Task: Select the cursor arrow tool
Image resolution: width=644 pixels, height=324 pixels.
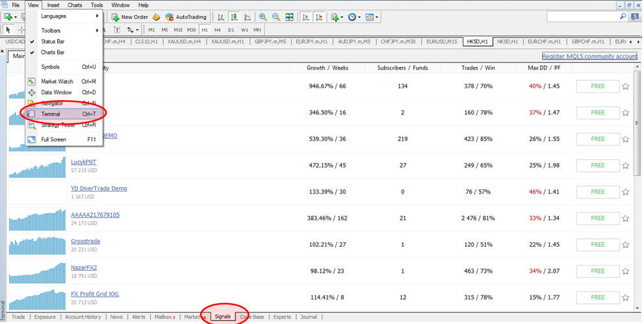Action: [x=8, y=29]
